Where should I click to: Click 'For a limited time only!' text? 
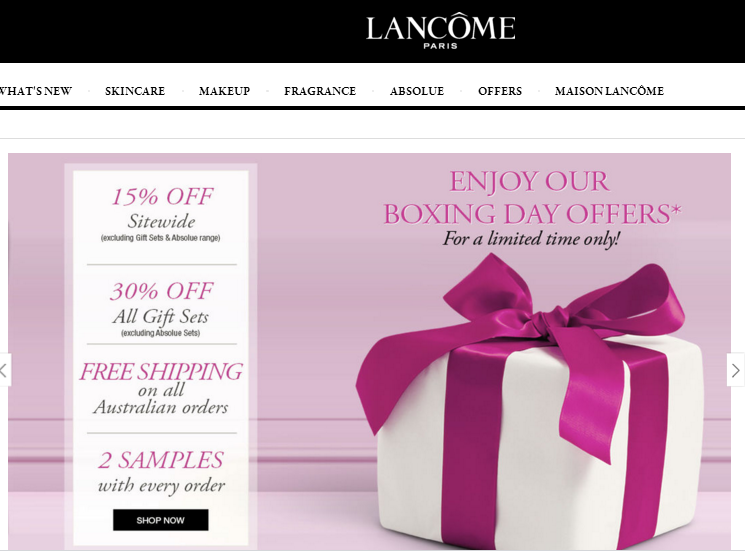531,238
